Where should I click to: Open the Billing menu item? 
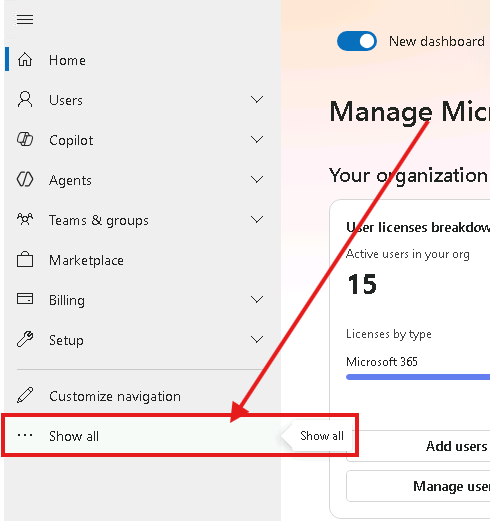143,300
